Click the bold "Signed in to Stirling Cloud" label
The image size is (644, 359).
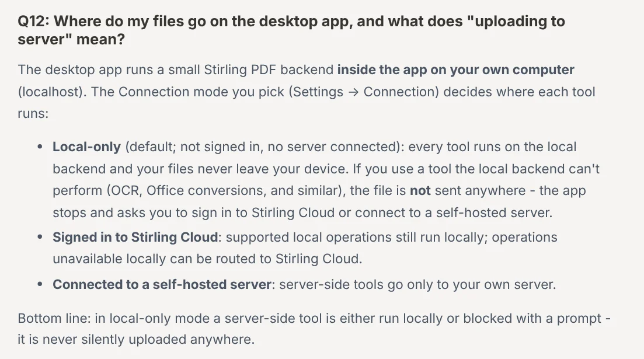point(135,238)
